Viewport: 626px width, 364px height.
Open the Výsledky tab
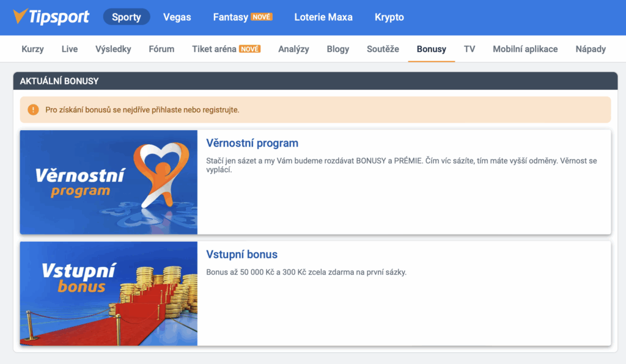113,49
